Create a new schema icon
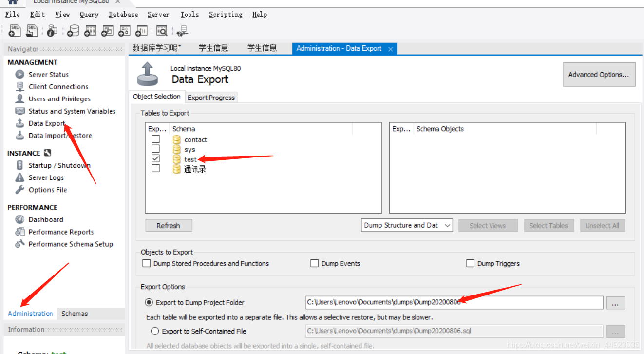The image size is (644, 354). [x=73, y=30]
